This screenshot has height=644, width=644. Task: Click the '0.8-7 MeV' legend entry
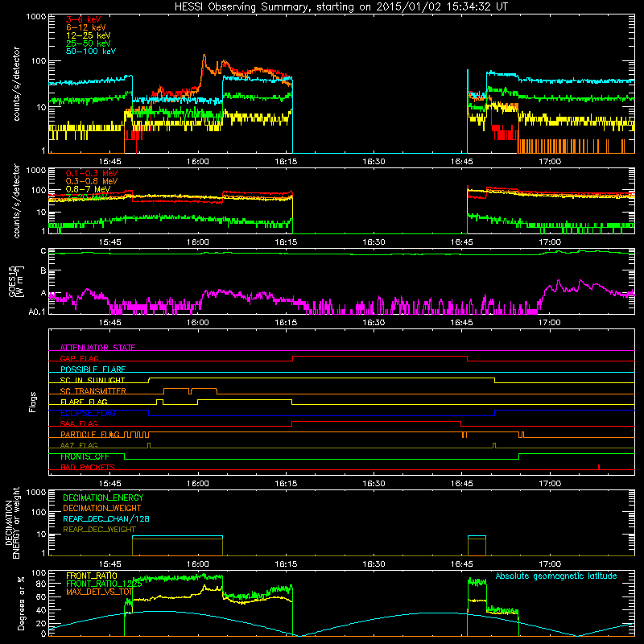click(x=88, y=189)
